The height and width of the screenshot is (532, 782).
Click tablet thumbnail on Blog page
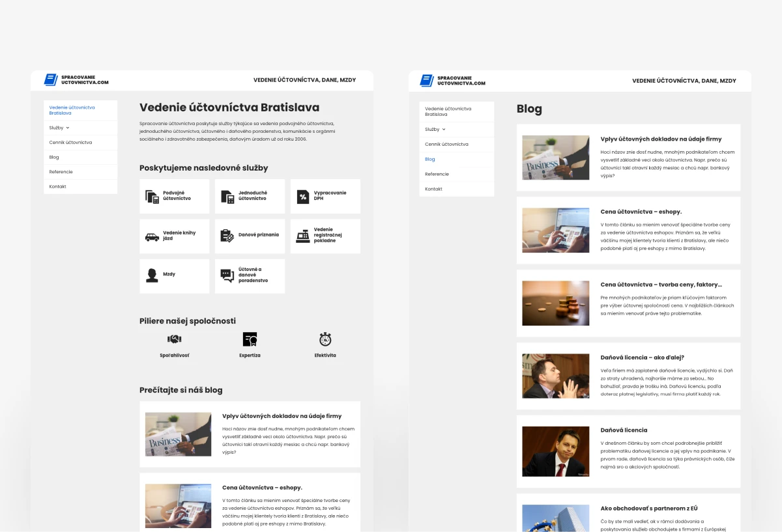tap(556, 230)
